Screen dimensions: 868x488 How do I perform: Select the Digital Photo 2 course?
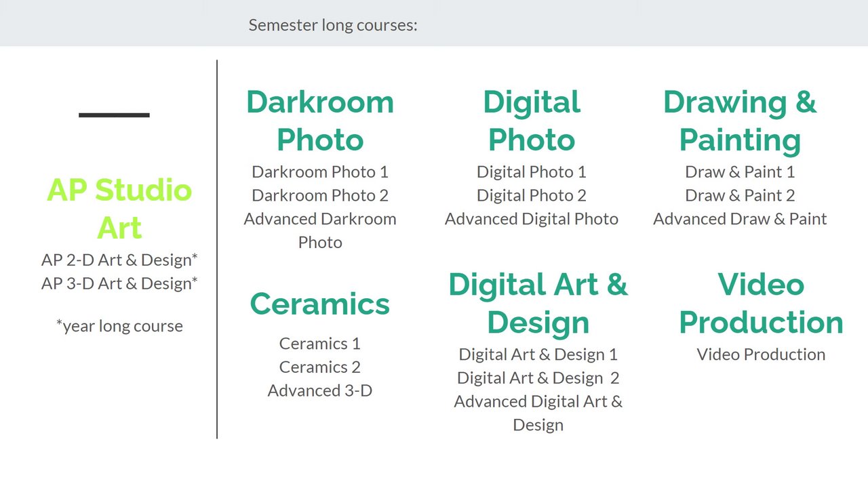[x=531, y=195]
